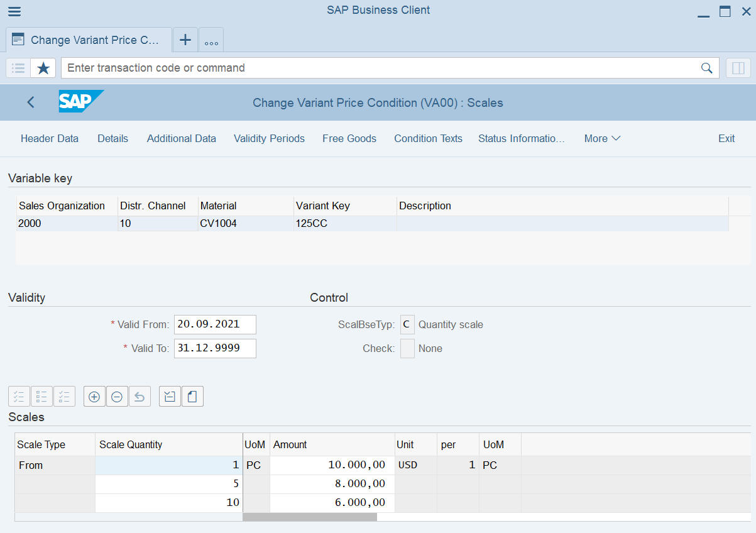Open the Additional Data menu item
The width and height of the screenshot is (756, 533).
pyautogui.click(x=182, y=138)
